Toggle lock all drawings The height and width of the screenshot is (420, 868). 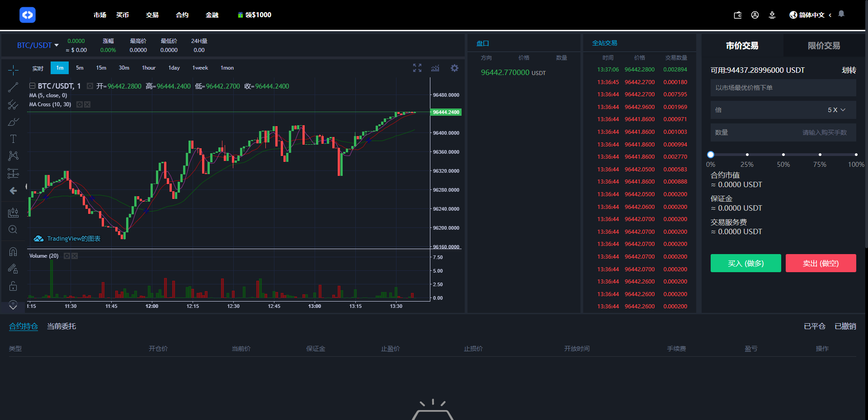tap(13, 286)
